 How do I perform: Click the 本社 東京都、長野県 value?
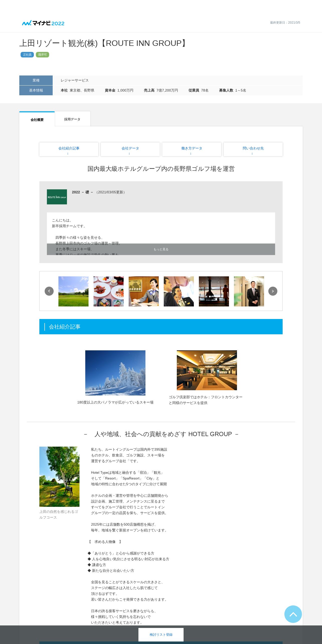pos(77,90)
